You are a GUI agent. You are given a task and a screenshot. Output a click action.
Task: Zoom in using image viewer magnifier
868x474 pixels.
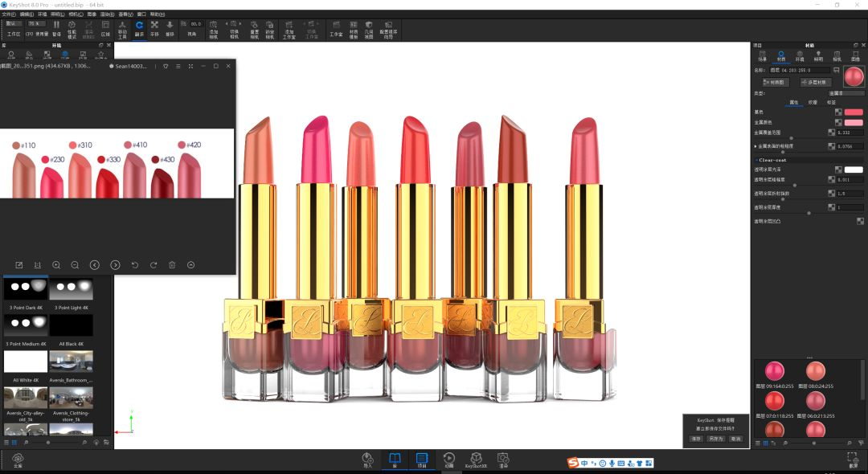click(x=56, y=265)
